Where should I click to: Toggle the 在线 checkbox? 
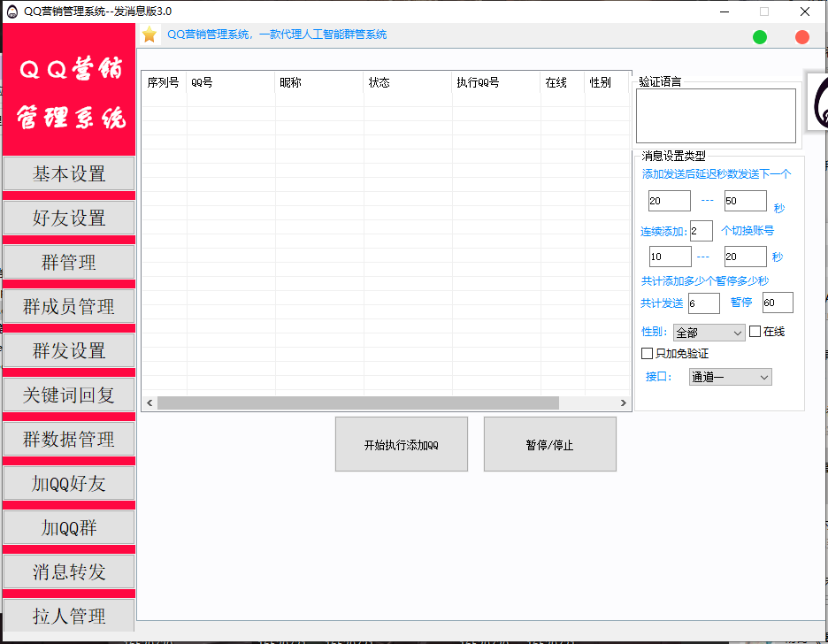pos(755,332)
